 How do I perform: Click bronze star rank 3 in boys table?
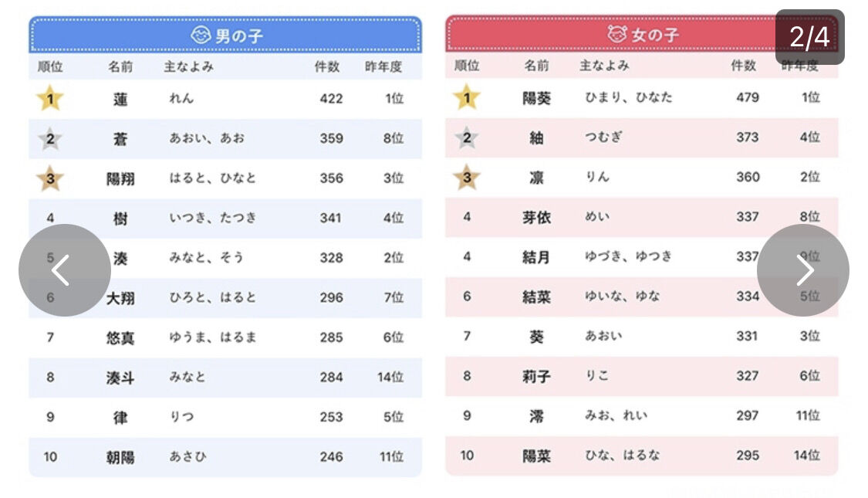coord(50,178)
